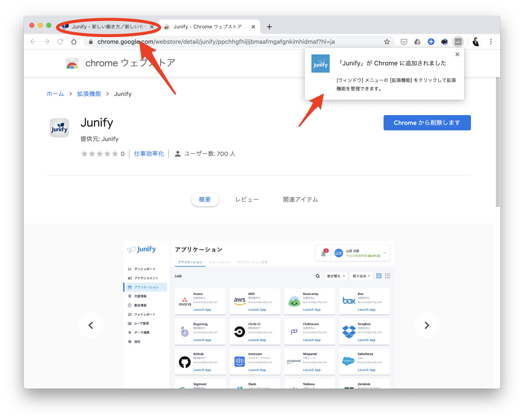Open the profile avatar icon

click(x=476, y=42)
